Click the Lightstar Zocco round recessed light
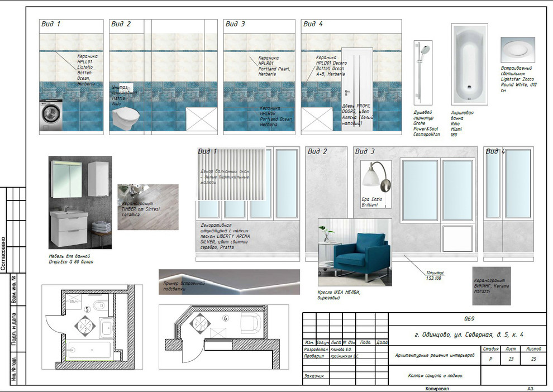This screenshot has width=553, height=392. [517, 50]
